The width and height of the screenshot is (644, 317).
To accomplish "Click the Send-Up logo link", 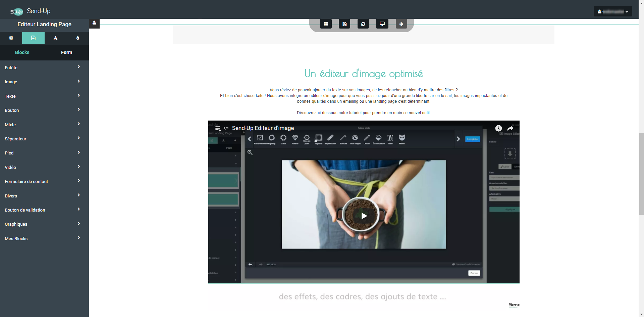I will 31,11.
